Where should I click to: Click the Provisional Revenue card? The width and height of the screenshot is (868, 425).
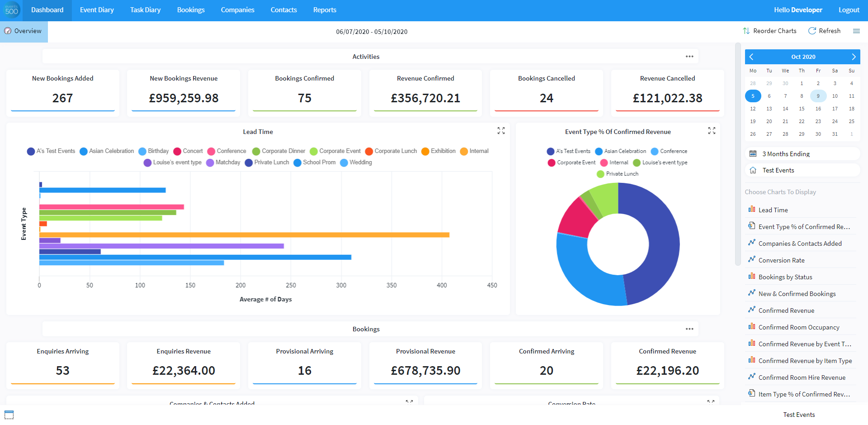425,365
